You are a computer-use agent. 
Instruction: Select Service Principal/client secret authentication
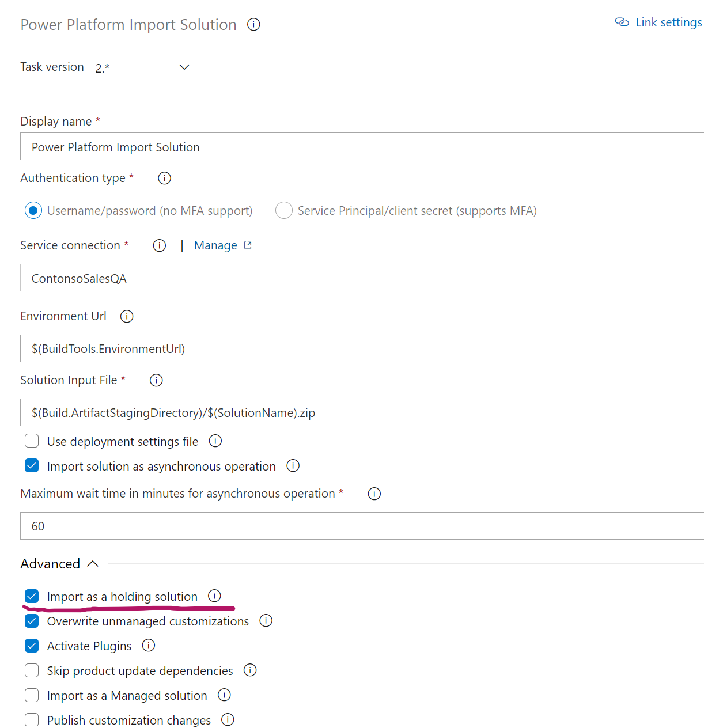tap(283, 210)
